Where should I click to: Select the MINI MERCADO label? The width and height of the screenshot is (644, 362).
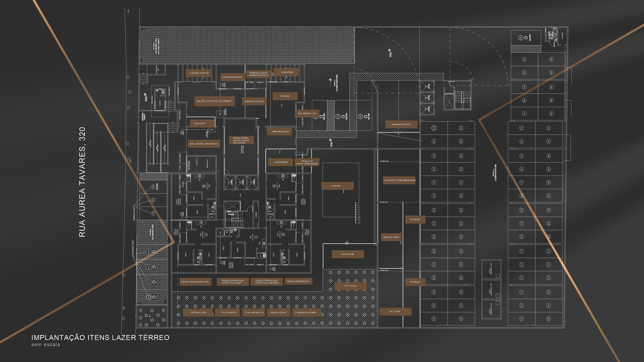pyautogui.click(x=279, y=131)
